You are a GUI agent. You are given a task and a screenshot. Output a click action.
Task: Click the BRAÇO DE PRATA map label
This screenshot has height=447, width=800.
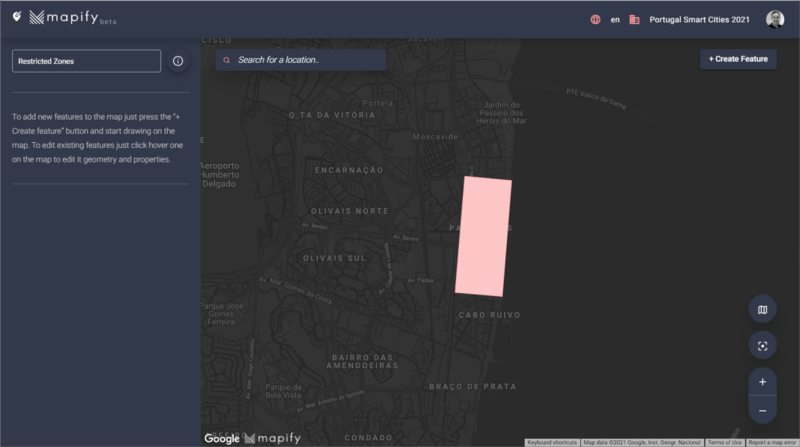point(472,386)
